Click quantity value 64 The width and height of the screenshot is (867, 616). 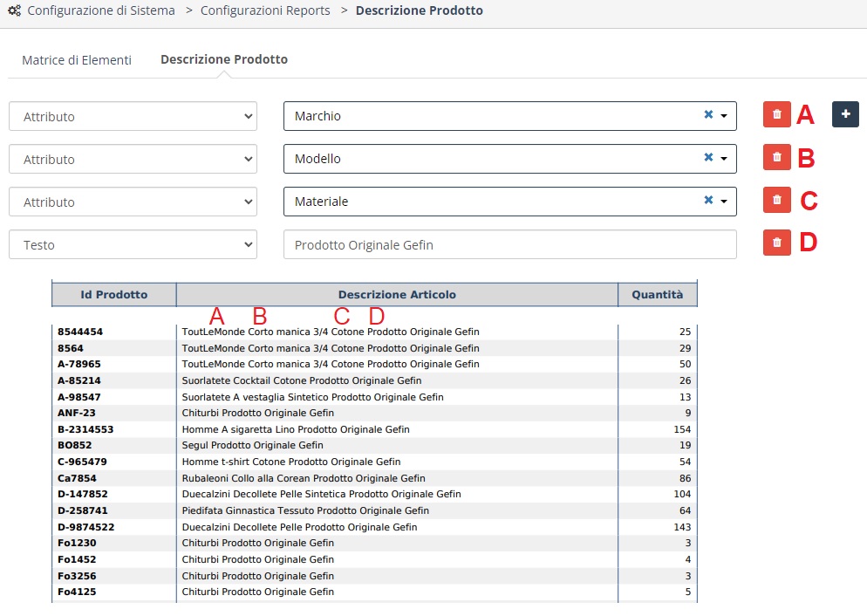685,510
